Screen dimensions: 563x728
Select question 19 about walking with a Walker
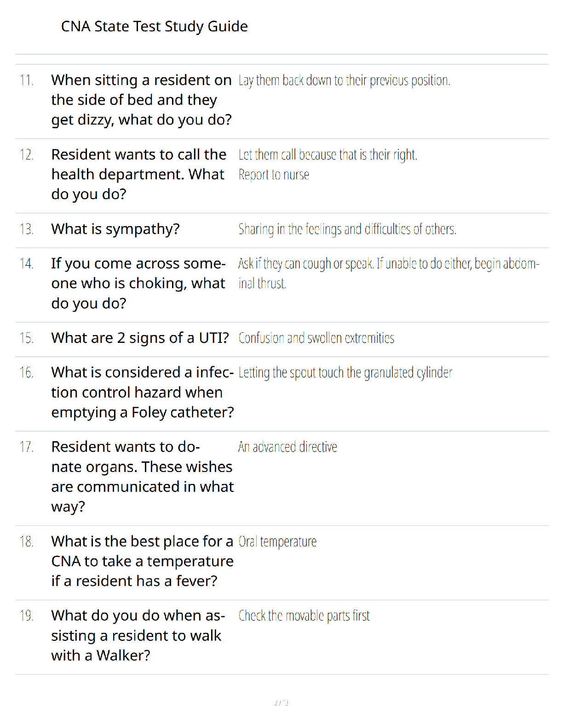coord(138,635)
